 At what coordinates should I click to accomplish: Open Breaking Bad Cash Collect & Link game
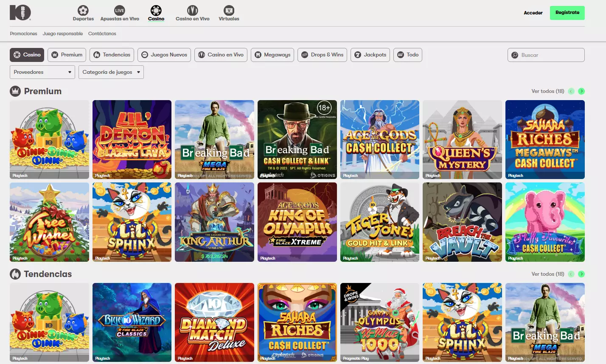297,140
